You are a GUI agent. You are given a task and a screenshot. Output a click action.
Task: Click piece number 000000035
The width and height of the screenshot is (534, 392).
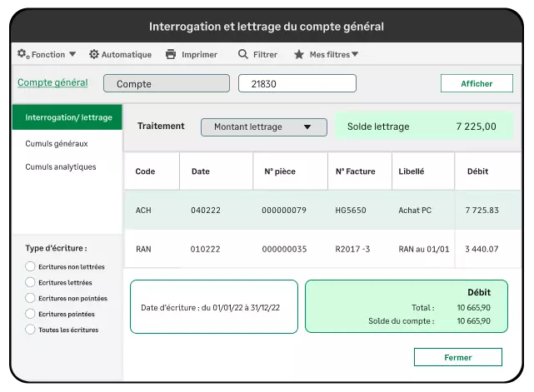[x=284, y=249]
